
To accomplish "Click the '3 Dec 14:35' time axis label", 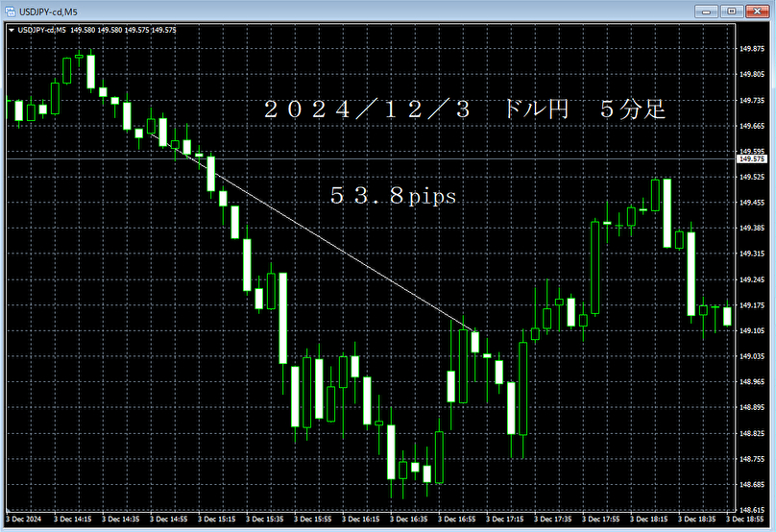I will tap(121, 520).
